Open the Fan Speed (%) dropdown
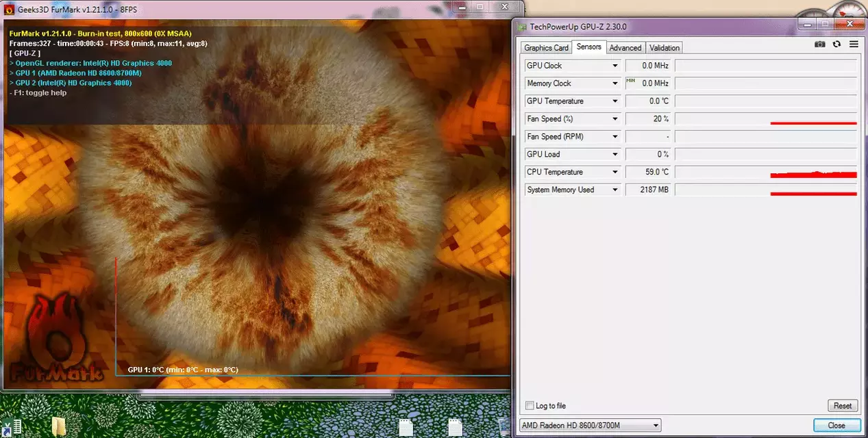 click(x=615, y=119)
